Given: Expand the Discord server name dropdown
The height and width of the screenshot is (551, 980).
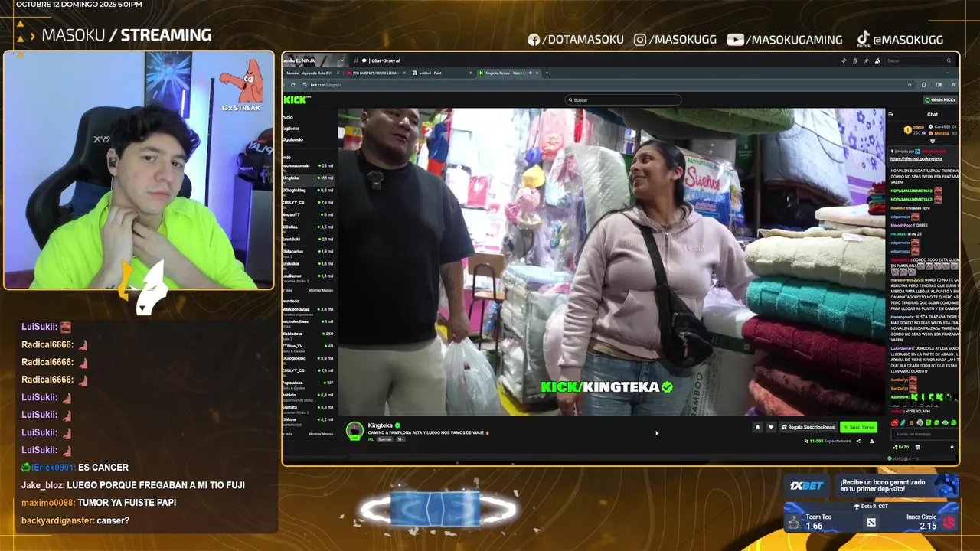Looking at the screenshot, I should 342,60.
